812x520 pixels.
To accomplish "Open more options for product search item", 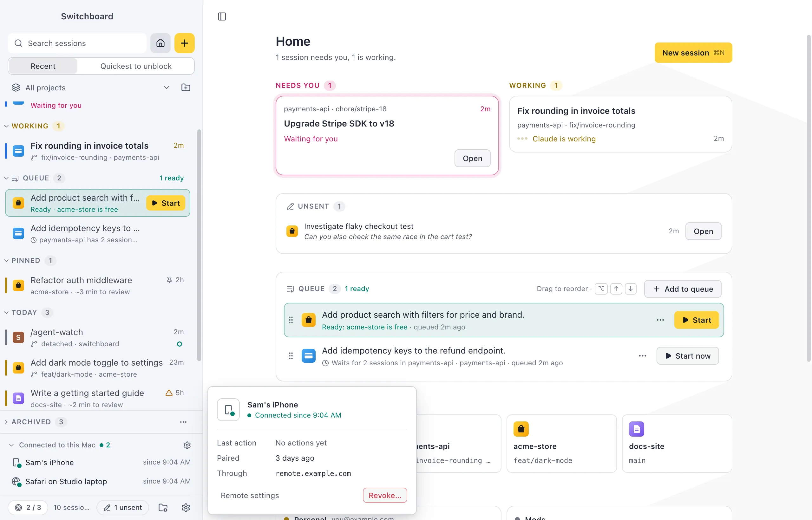I will click(660, 320).
